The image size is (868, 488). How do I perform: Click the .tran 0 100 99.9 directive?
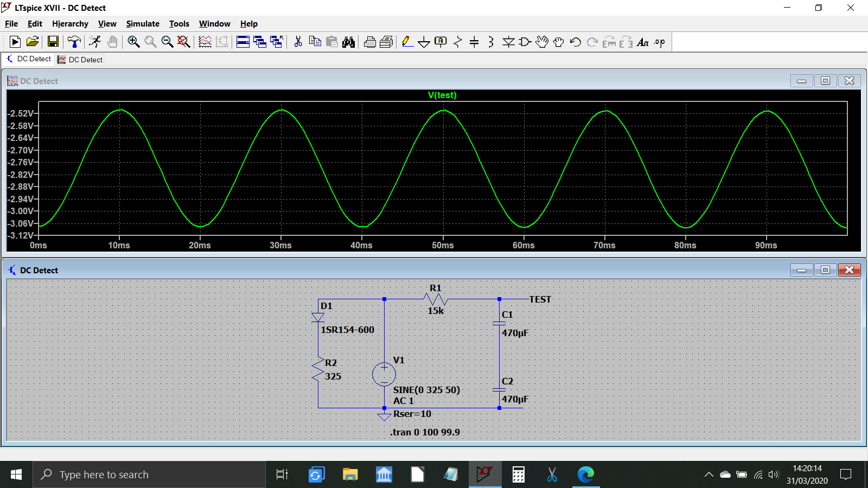[x=425, y=432]
